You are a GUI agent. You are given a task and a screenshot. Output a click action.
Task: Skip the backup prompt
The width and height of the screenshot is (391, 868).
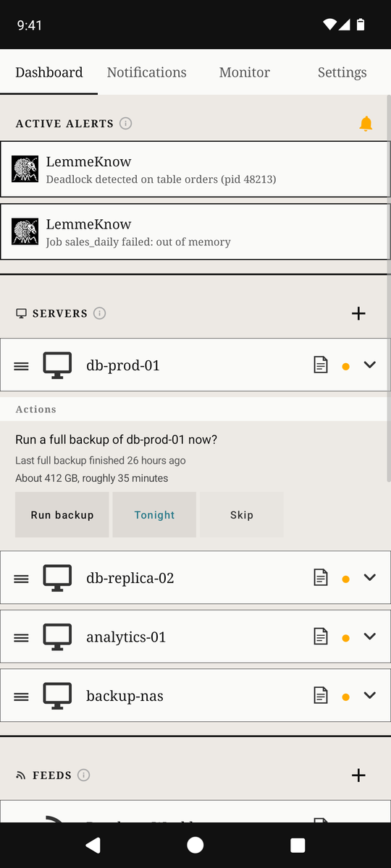[x=242, y=515]
